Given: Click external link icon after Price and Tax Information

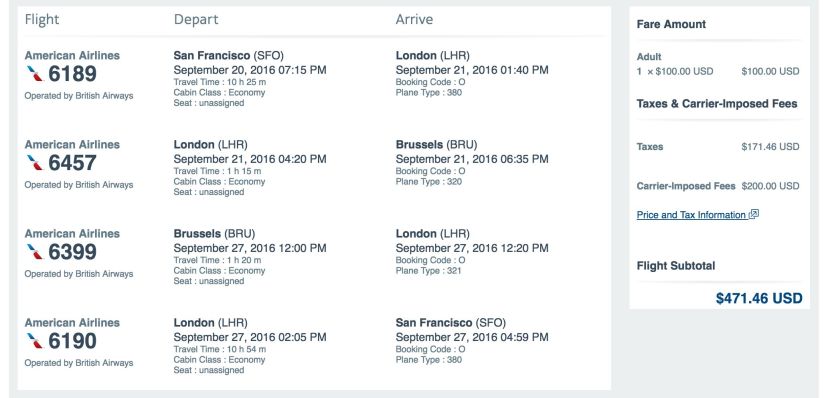Looking at the screenshot, I should pyautogui.click(x=754, y=214).
